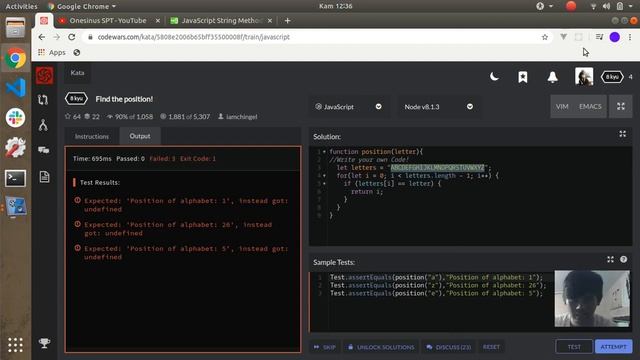Open a new browser tab
The width and height of the screenshot is (640, 360).
click(x=287, y=20)
